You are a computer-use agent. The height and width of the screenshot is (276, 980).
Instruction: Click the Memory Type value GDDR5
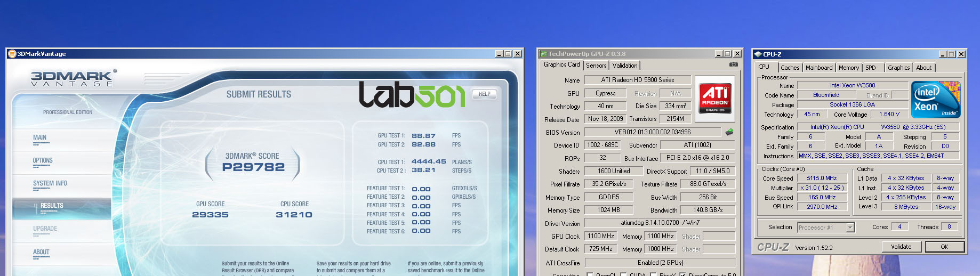608,197
